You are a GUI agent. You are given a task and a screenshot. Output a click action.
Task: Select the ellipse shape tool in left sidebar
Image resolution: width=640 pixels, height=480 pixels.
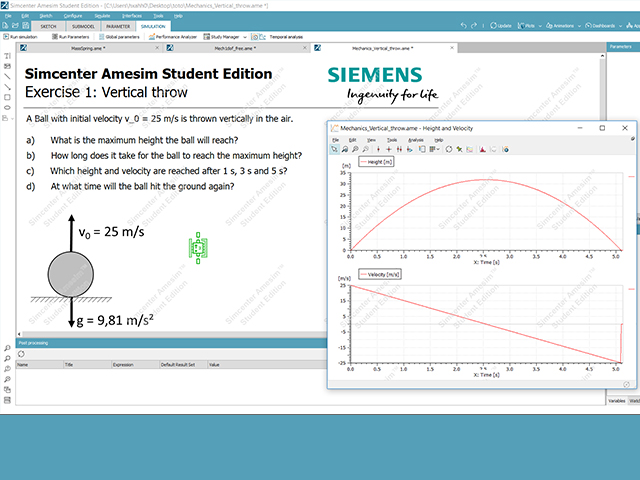click(7, 108)
